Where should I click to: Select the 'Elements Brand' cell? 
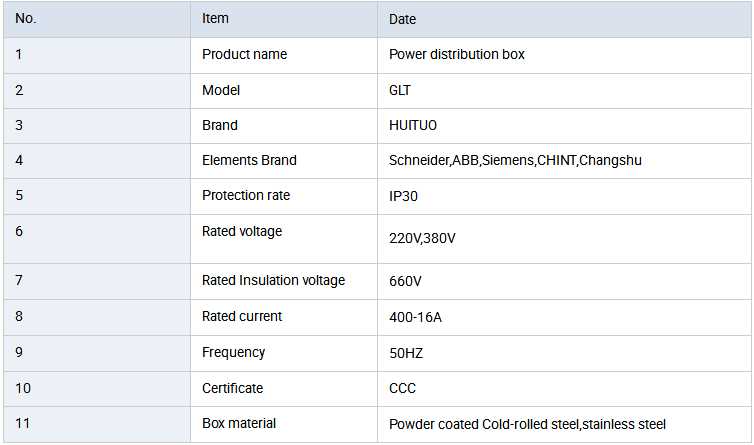pos(249,160)
